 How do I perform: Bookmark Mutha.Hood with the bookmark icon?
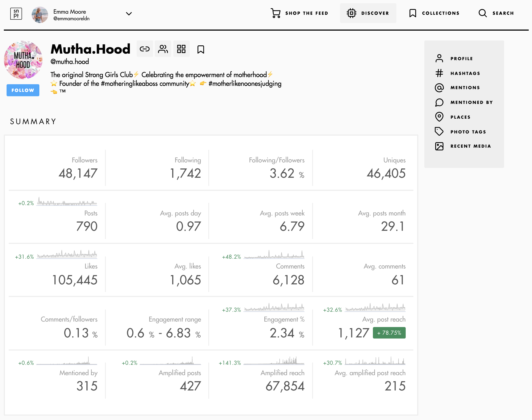point(201,49)
